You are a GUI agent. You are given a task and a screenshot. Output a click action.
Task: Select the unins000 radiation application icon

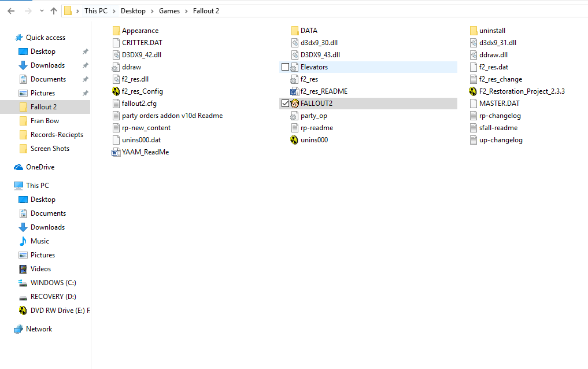point(294,140)
